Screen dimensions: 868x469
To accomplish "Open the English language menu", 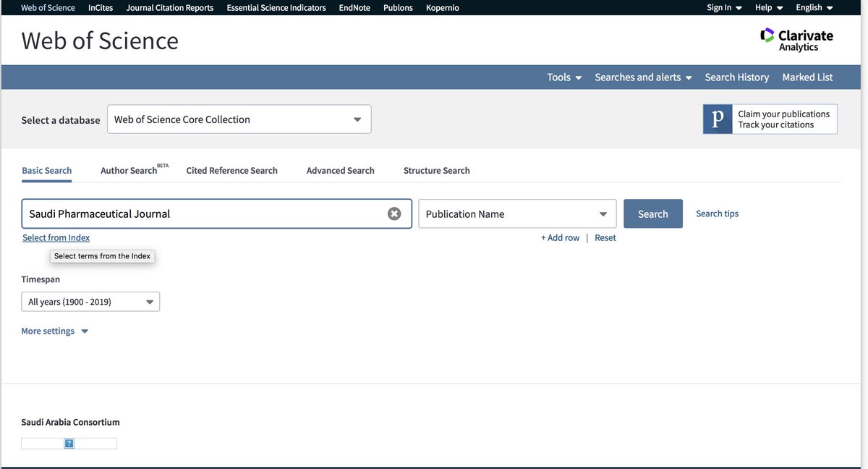I will [814, 7].
